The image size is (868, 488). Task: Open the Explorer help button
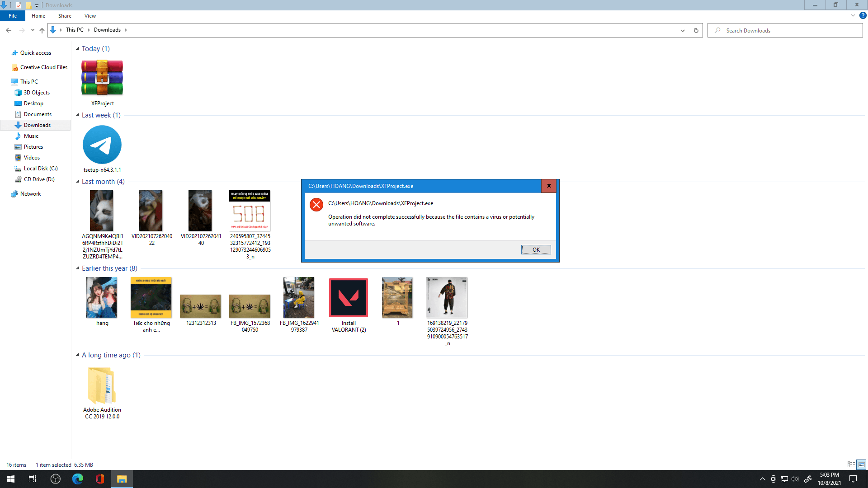click(863, 15)
